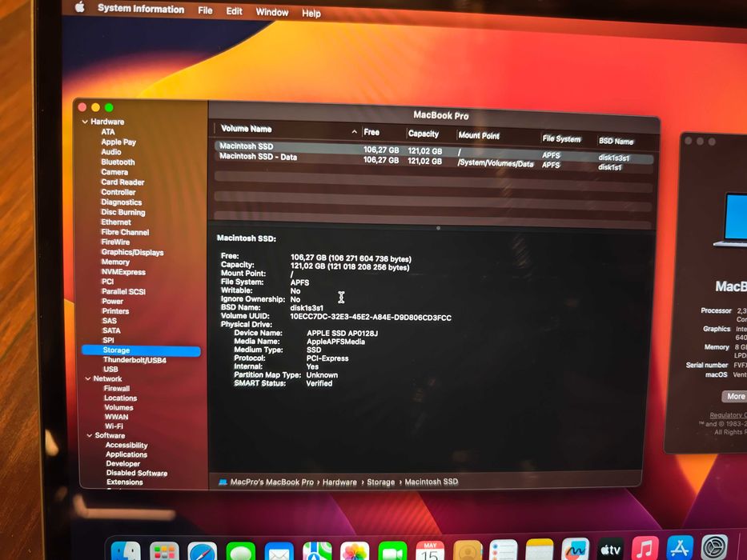Select Firewall under Network
The width and height of the screenshot is (747, 560).
(x=117, y=389)
